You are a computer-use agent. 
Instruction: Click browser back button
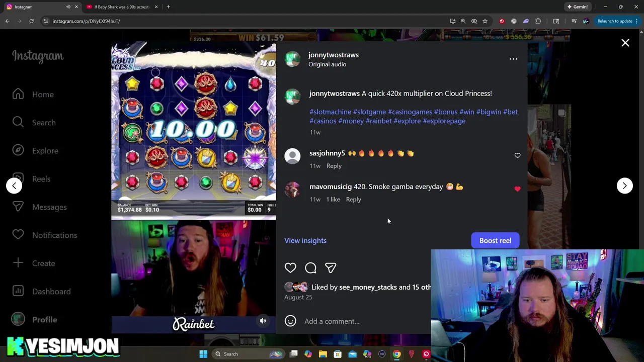(7, 21)
